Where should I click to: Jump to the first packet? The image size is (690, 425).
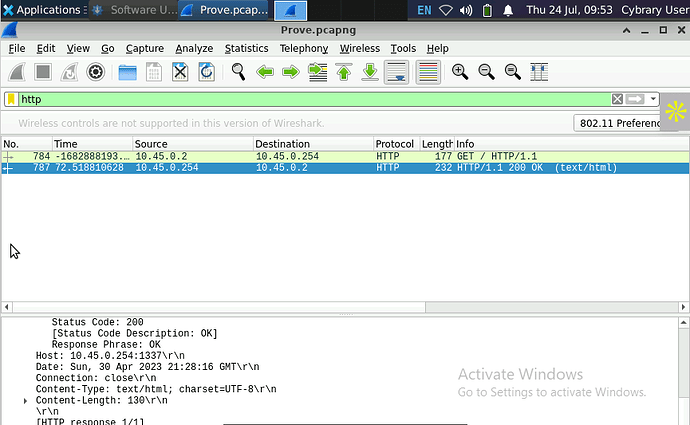tap(344, 72)
